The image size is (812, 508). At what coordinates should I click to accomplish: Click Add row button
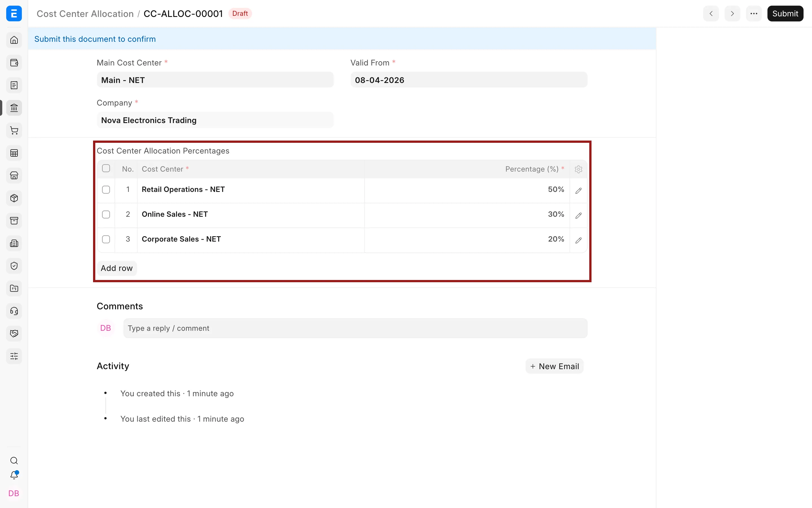click(117, 268)
